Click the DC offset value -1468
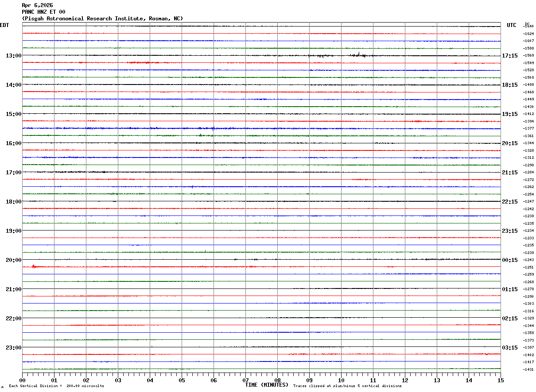 point(528,92)
